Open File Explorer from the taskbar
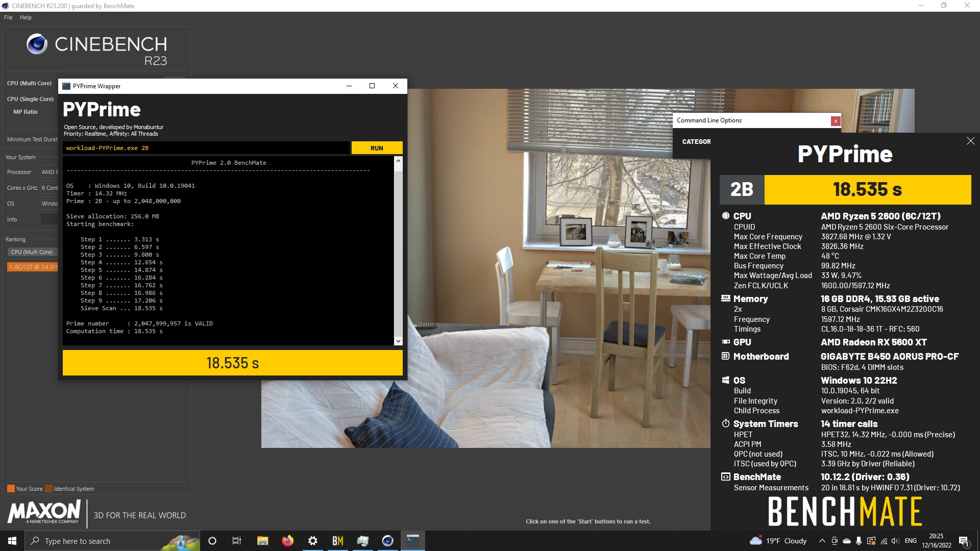This screenshot has height=551, width=980. (x=262, y=541)
